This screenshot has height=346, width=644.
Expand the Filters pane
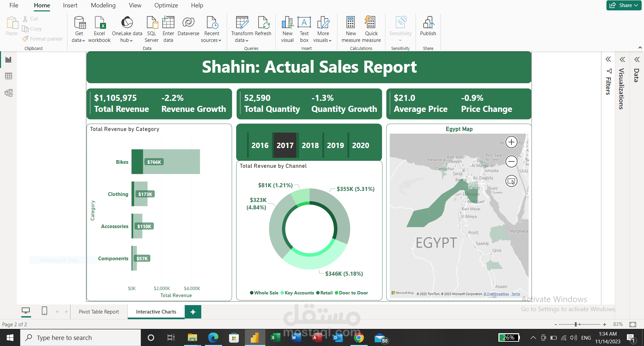pos(608,59)
